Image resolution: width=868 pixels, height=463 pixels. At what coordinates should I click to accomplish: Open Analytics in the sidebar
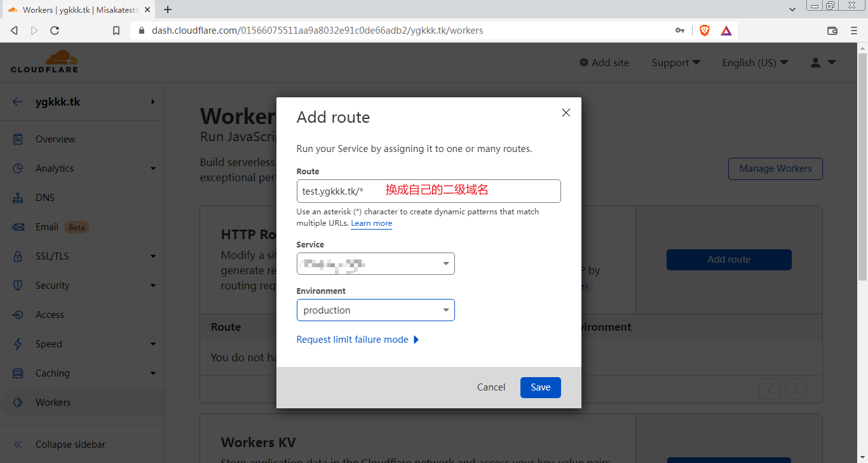[x=55, y=169]
